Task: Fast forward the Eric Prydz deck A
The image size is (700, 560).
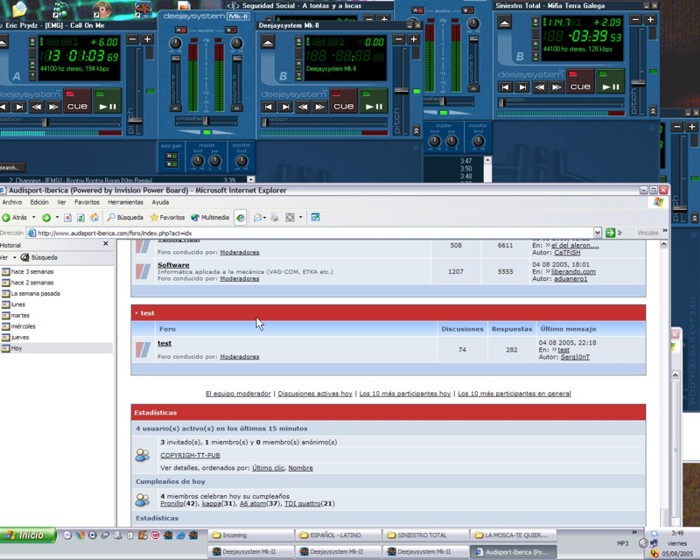Action: (54, 107)
